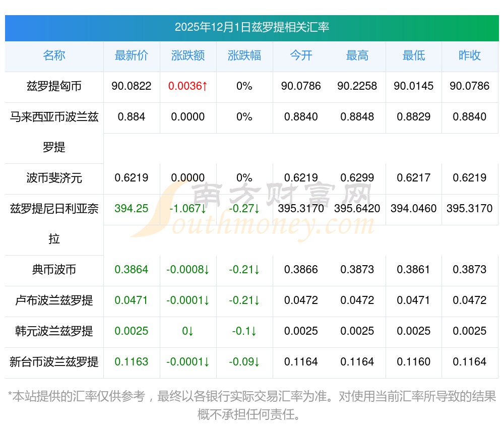Click the red 0.0036↑ change value
This screenshot has height=430, width=504.
(188, 86)
